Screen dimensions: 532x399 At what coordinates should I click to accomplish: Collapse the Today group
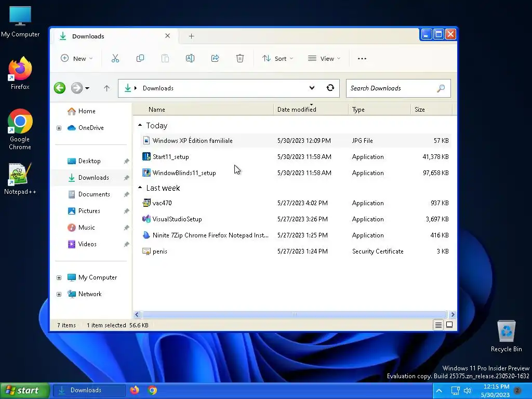tap(140, 126)
